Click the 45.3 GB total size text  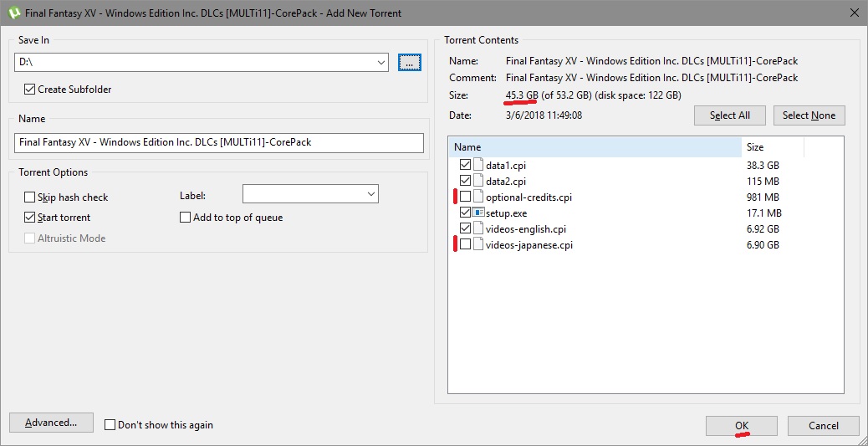pyautogui.click(x=522, y=95)
